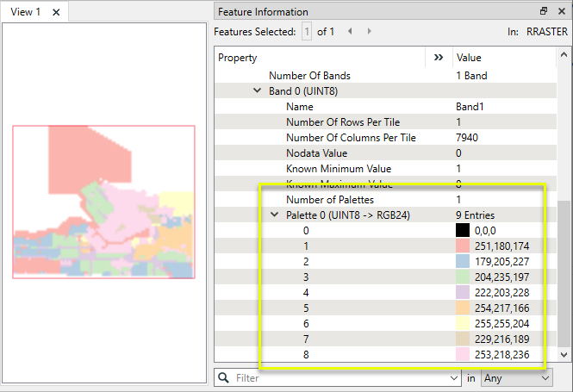This screenshot has width=573, height=392.
Task: Open the Filter history dropdown arrow
Action: 453,377
